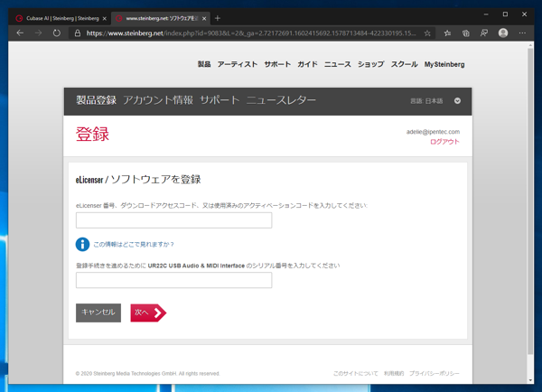Open the 利用規約 footer link

pyautogui.click(x=394, y=373)
